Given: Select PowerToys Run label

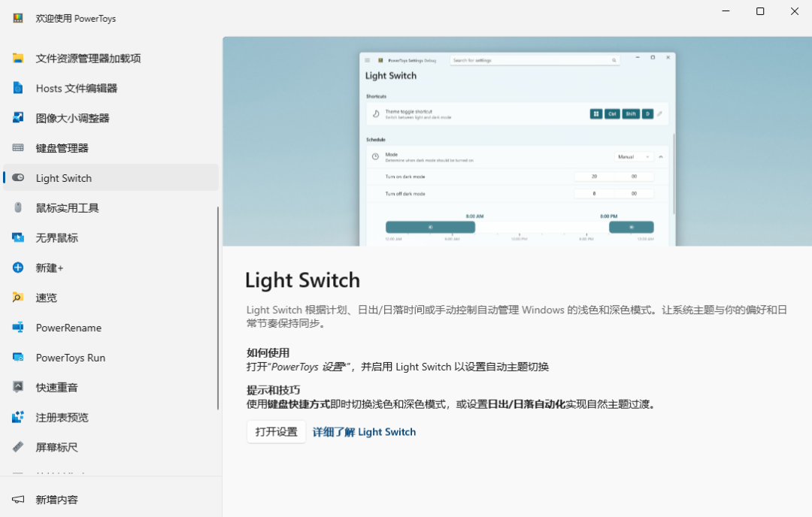Looking at the screenshot, I should [x=71, y=358].
